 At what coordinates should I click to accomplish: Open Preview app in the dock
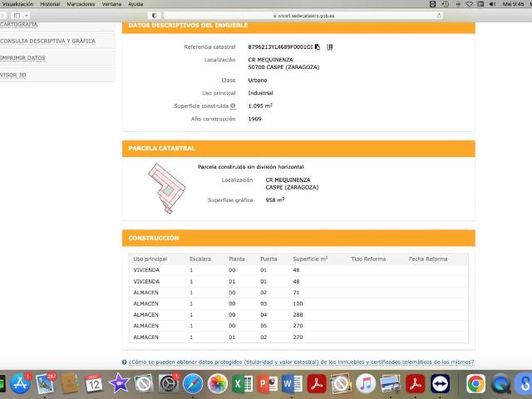391,384
